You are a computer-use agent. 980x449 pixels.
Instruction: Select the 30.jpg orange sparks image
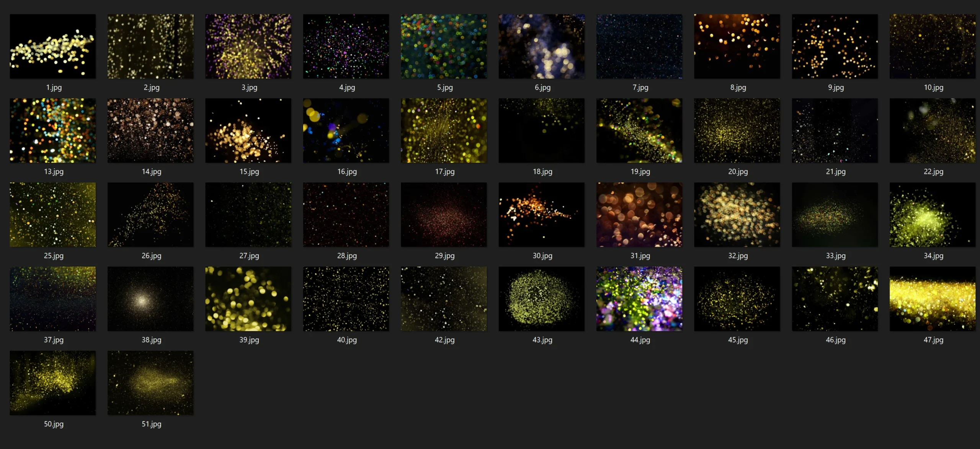541,215
